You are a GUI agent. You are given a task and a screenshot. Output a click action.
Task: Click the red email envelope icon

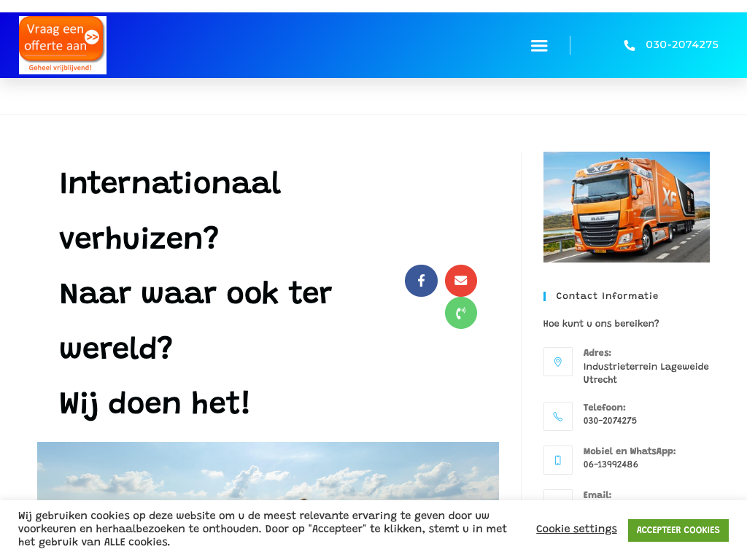pos(461,281)
